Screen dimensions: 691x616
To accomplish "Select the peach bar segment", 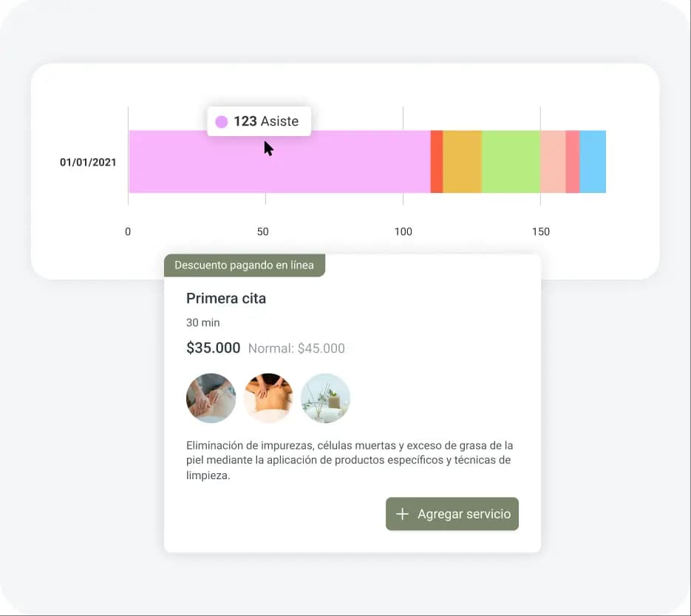I will [x=553, y=162].
